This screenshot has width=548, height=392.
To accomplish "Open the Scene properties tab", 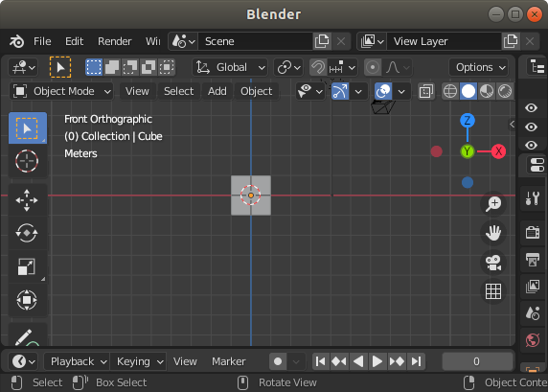I will tap(533, 313).
